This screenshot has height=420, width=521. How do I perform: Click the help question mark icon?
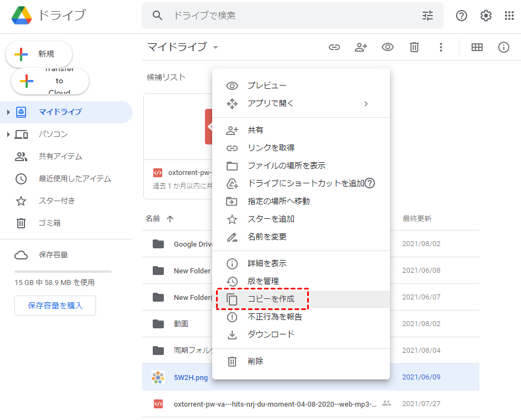pyautogui.click(x=462, y=16)
